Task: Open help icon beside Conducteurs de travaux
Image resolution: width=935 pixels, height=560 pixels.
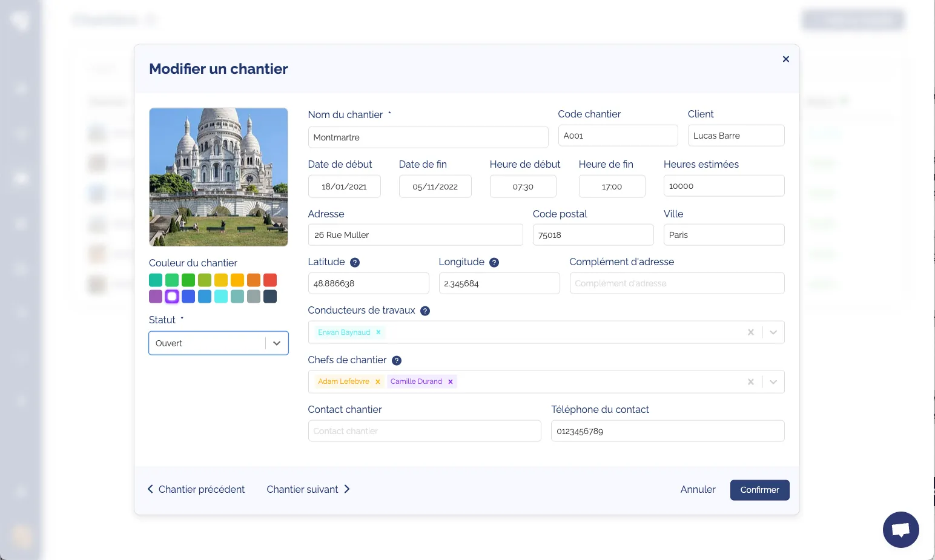Action: [425, 311]
